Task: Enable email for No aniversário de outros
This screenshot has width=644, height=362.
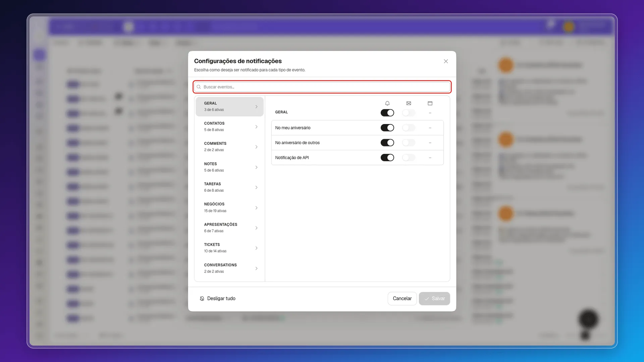Action: click(409, 143)
